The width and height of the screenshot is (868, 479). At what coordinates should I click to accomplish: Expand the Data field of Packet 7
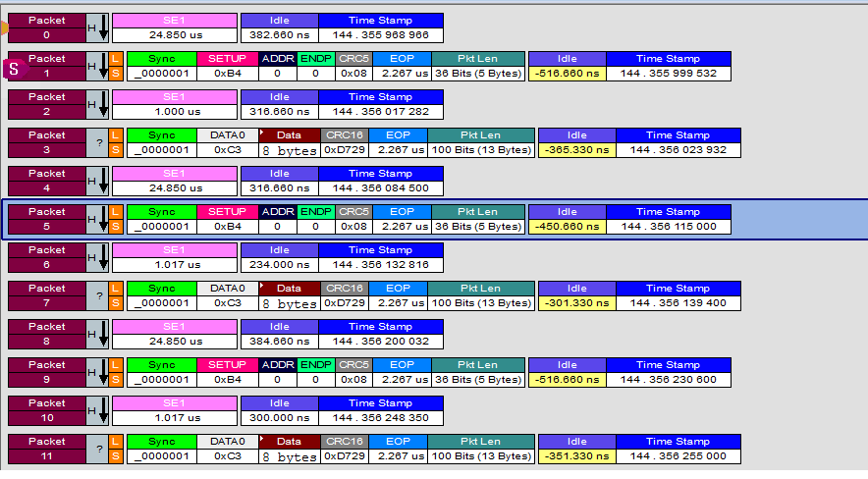[x=262, y=286]
